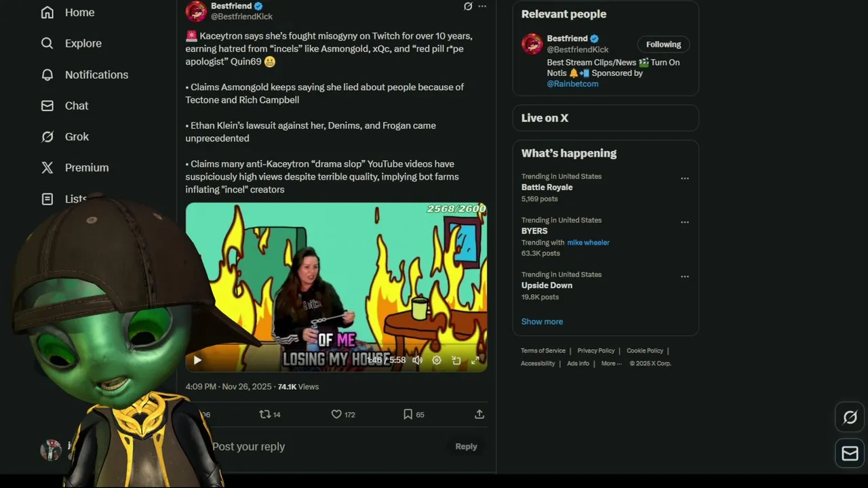Open the Upside Down trend
Image resolution: width=868 pixels, height=488 pixels.
point(547,285)
